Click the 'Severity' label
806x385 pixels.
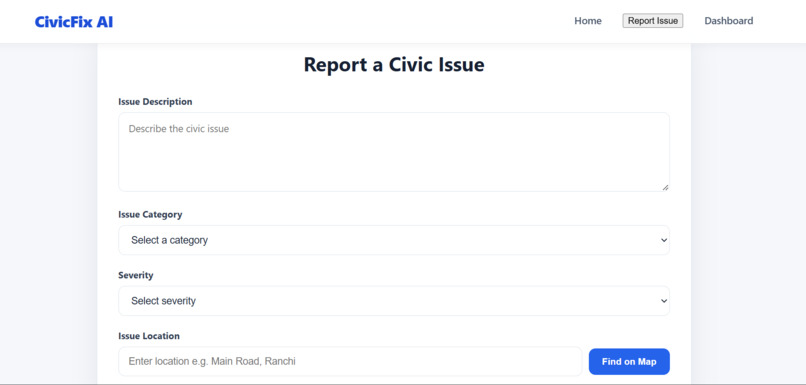[136, 275]
